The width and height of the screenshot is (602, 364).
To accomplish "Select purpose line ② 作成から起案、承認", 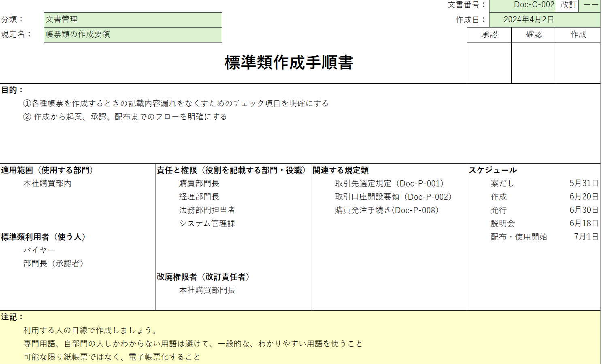I will click(125, 116).
